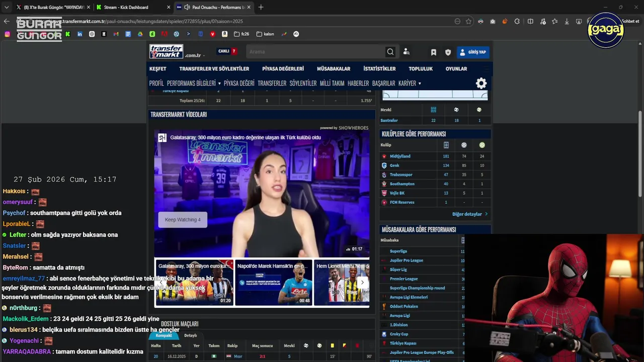Play the Napoli Marek Hamsik video thumbnail
Image resolution: width=644 pixels, height=362 pixels.
(x=273, y=283)
